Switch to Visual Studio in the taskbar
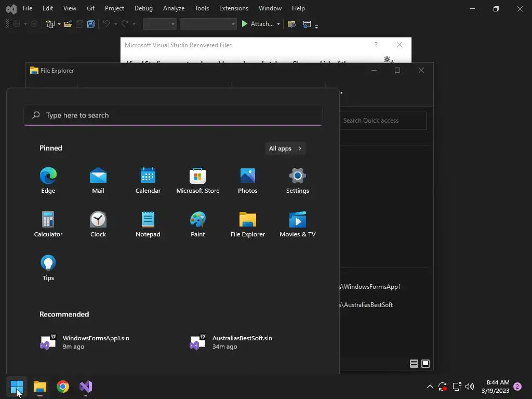The width and height of the screenshot is (532, 399). click(86, 387)
